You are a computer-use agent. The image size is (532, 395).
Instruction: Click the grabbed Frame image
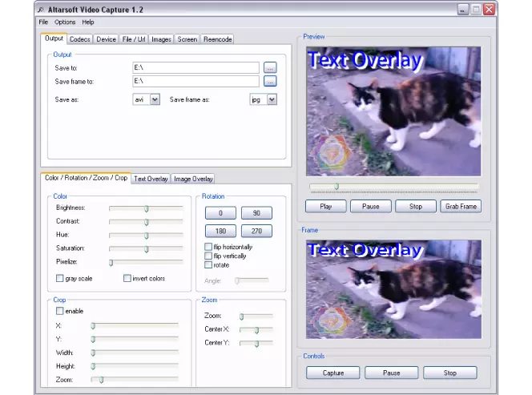[x=393, y=289]
